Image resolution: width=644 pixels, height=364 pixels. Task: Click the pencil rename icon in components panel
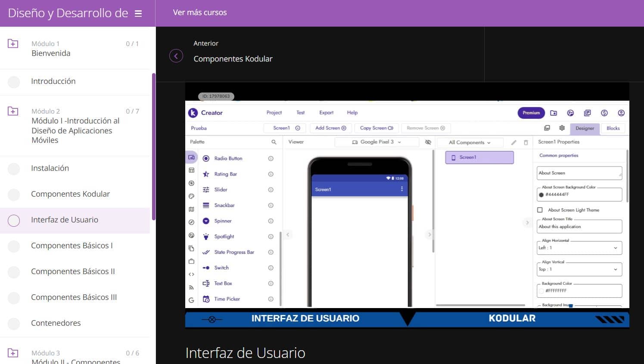513,142
